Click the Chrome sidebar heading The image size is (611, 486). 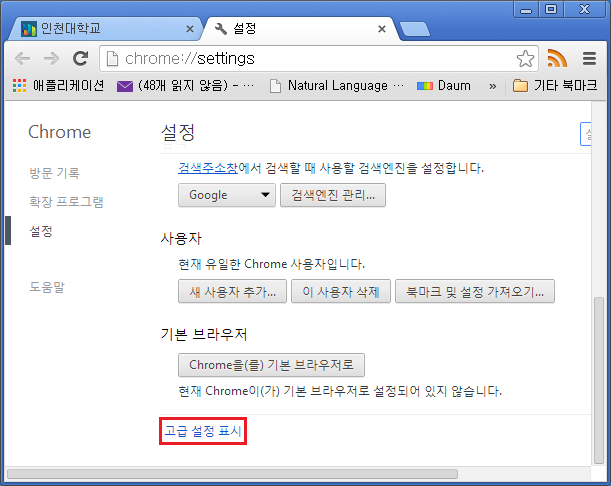pos(60,132)
